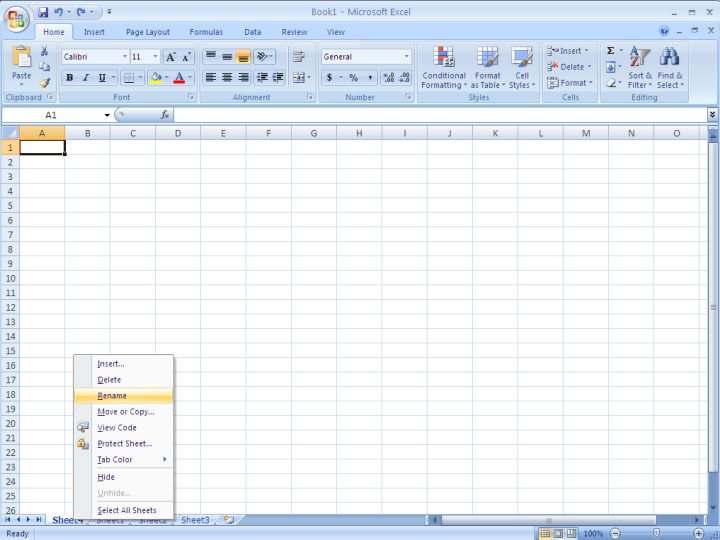The width and height of the screenshot is (720, 540).
Task: Click Merge and Center
Action: pos(298,77)
